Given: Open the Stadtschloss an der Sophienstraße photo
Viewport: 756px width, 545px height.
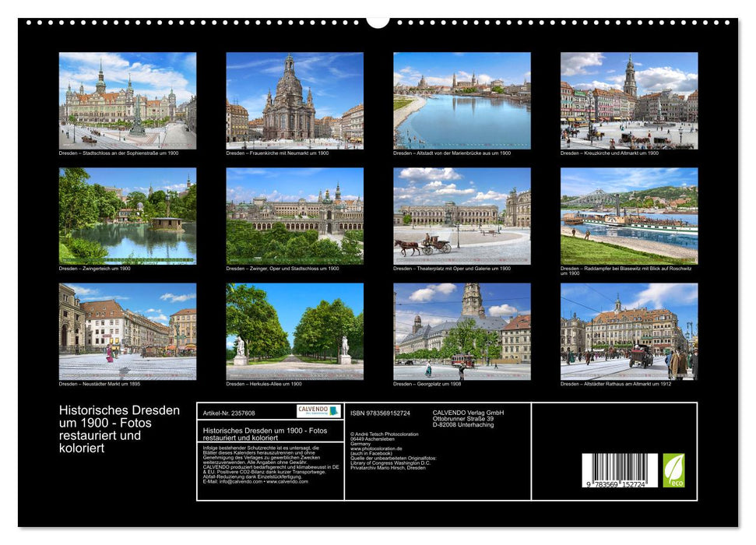Looking at the screenshot, I should pyautogui.click(x=128, y=100).
